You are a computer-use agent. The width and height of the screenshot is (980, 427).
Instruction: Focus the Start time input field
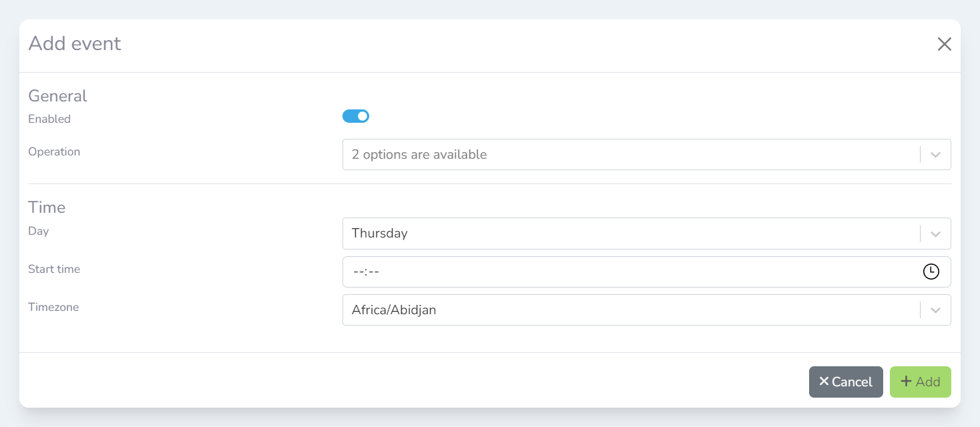pyautogui.click(x=601, y=272)
